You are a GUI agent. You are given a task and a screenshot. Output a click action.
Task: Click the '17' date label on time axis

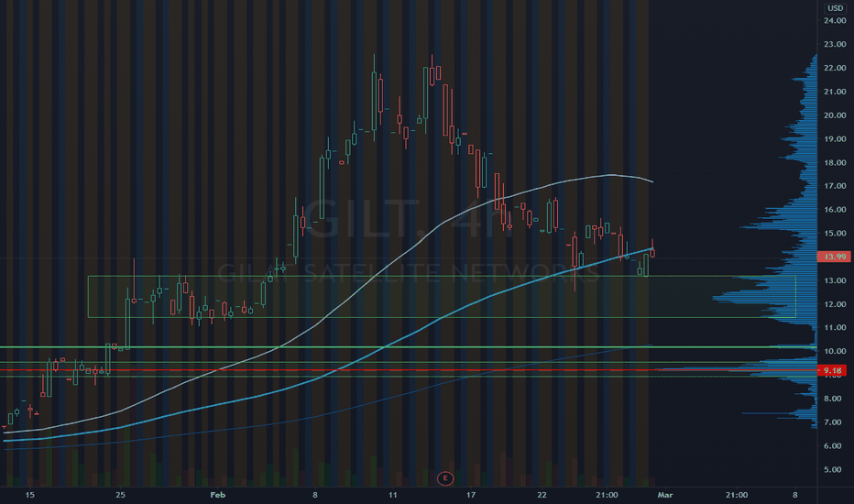point(471,495)
